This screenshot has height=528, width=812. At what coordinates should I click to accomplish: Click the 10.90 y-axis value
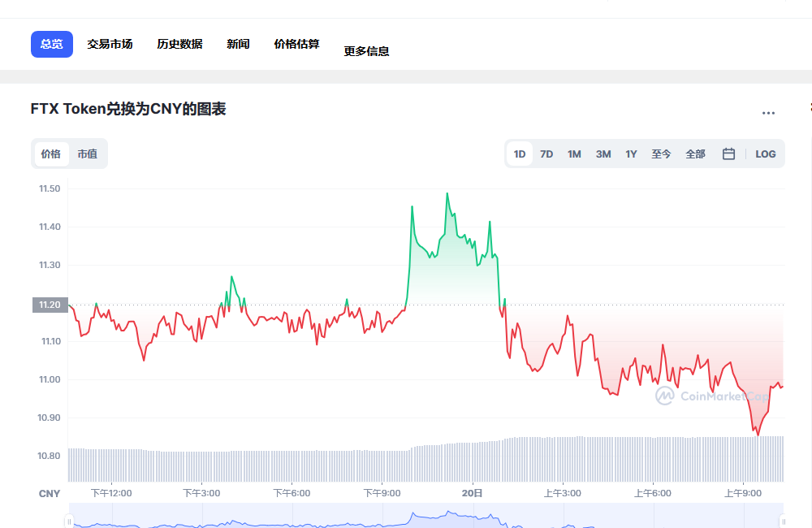pyautogui.click(x=49, y=418)
